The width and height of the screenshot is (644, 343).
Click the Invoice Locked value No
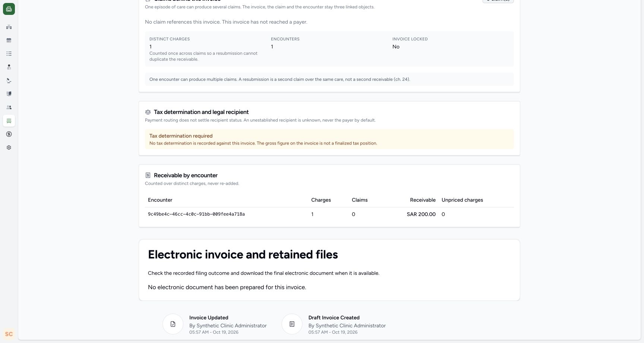[396, 47]
